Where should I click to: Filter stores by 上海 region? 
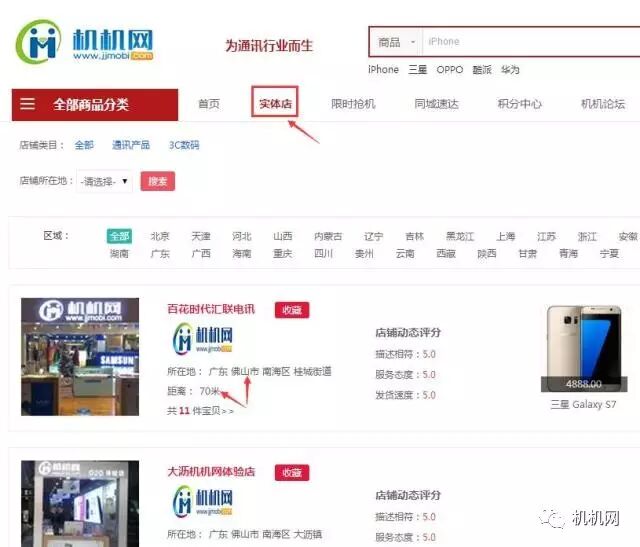pos(506,236)
